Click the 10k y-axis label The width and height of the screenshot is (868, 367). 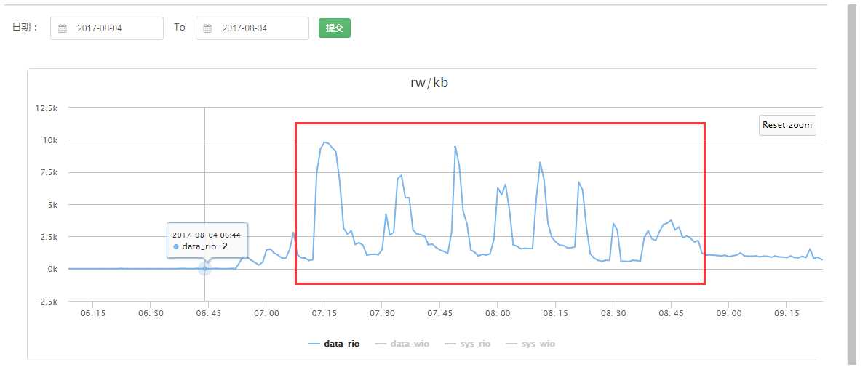(49, 140)
